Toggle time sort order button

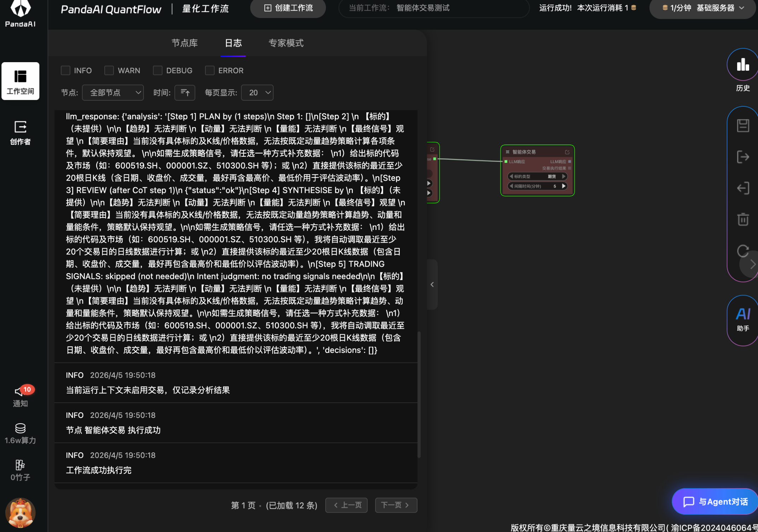[185, 93]
